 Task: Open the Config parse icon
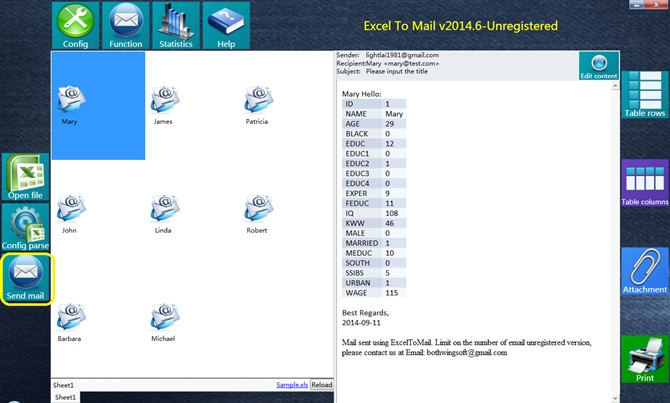25,227
